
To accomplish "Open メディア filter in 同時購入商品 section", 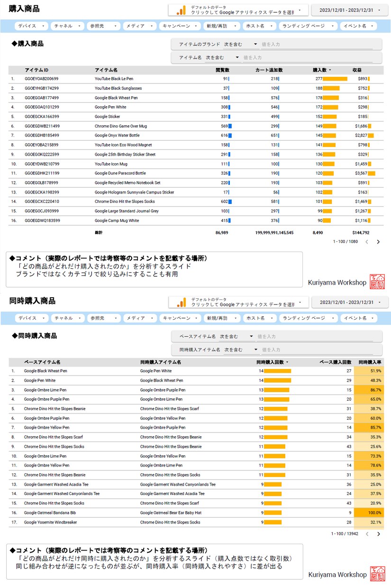I will 139,318.
